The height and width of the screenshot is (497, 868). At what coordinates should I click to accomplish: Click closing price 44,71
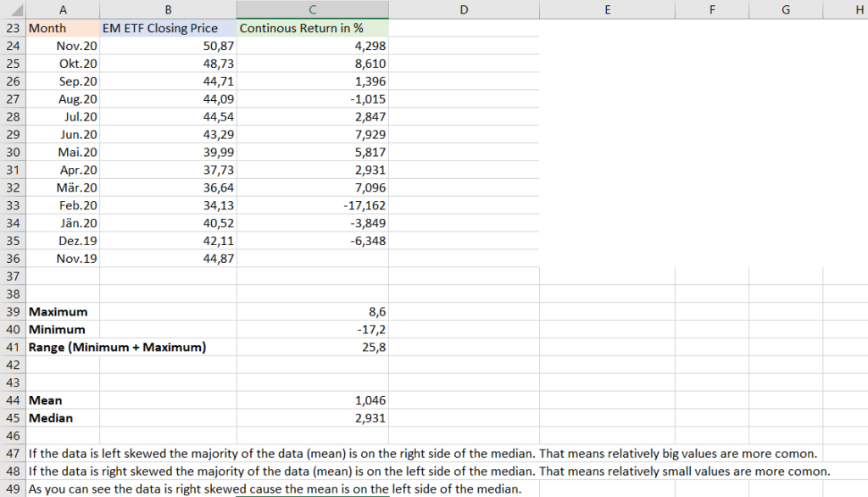point(169,81)
